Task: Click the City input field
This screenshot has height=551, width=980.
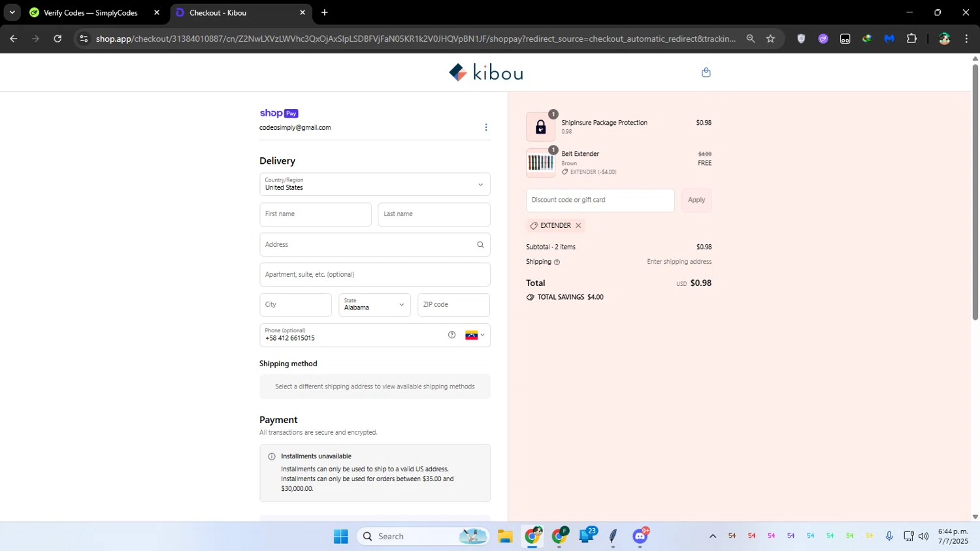Action: [x=295, y=305]
